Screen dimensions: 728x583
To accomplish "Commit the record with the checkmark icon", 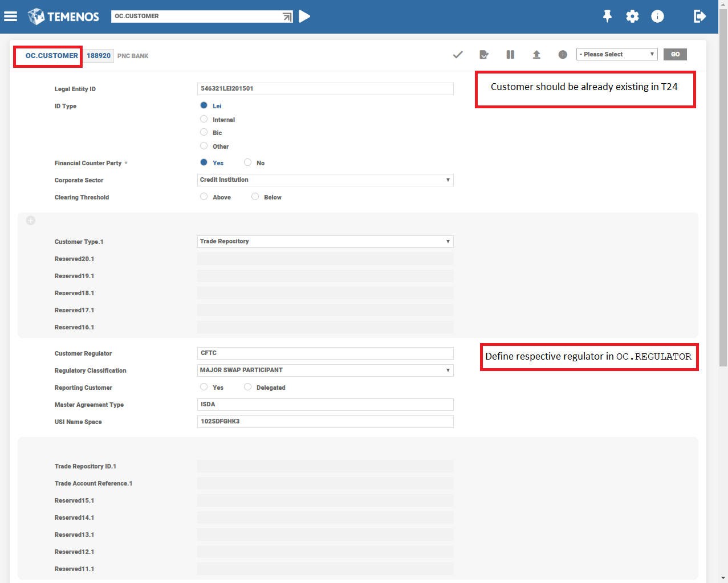I will [x=458, y=55].
